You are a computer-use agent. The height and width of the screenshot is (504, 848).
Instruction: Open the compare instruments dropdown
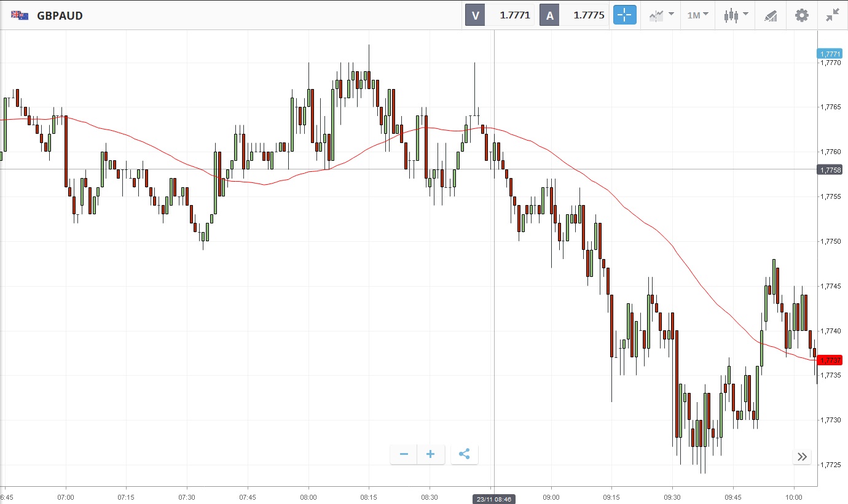point(661,15)
